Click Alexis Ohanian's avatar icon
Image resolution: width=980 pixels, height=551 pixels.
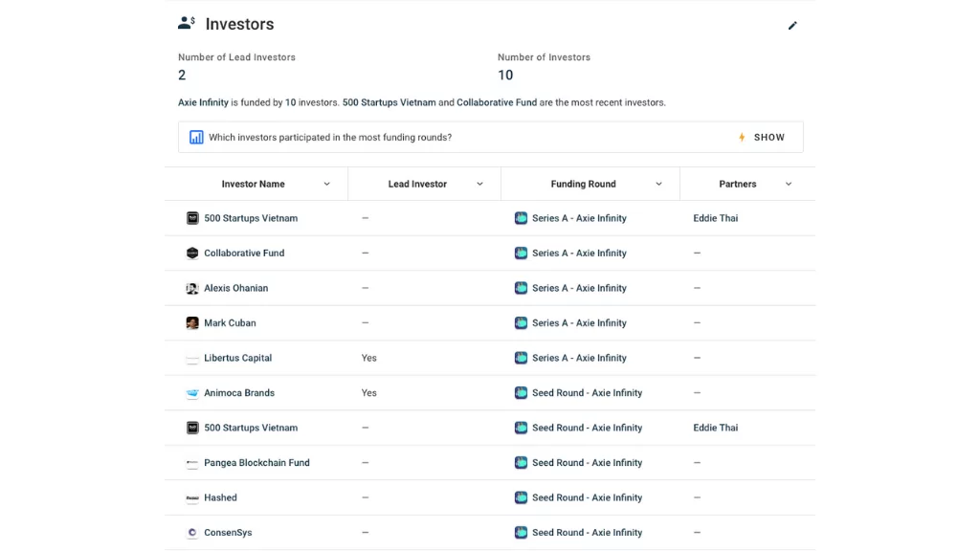coord(192,288)
